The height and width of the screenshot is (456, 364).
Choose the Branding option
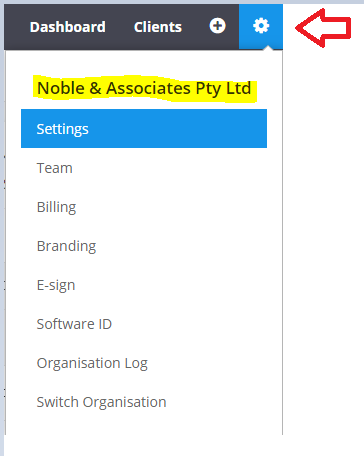tap(66, 246)
